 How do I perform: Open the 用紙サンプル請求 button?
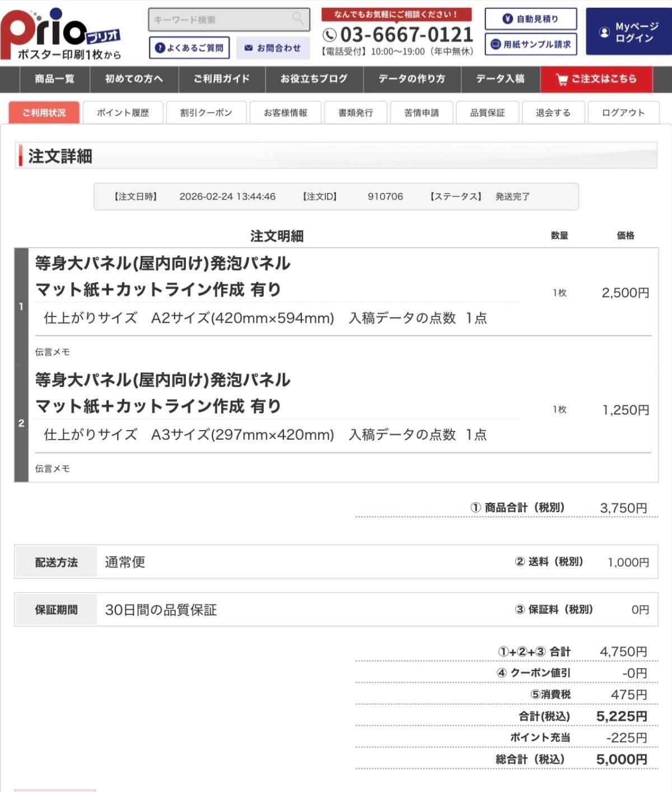(530, 44)
